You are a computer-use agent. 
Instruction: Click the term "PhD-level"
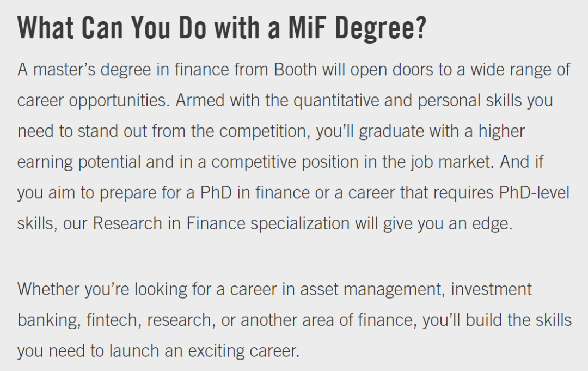point(534,192)
